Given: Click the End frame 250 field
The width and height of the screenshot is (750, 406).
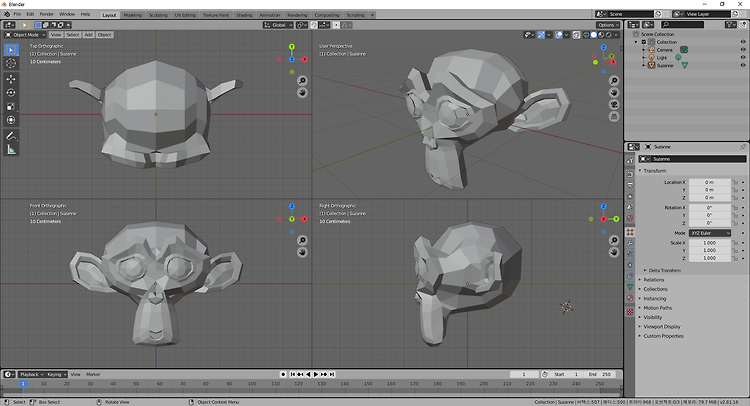Looking at the screenshot, I should tap(601, 374).
